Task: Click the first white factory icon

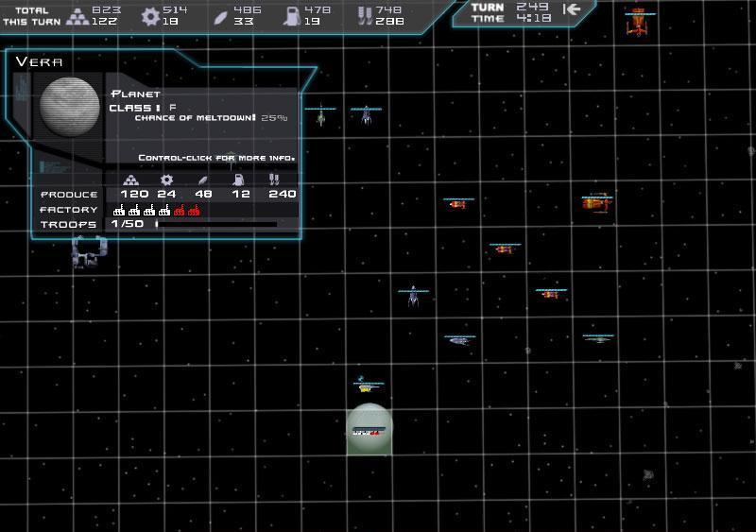Action: coord(119,210)
